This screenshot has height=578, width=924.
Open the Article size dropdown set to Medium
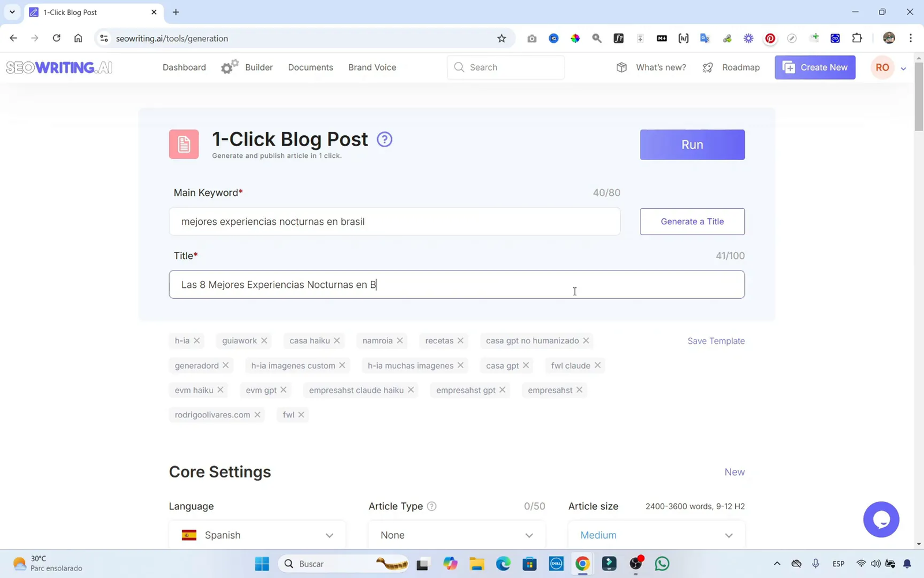656,535
